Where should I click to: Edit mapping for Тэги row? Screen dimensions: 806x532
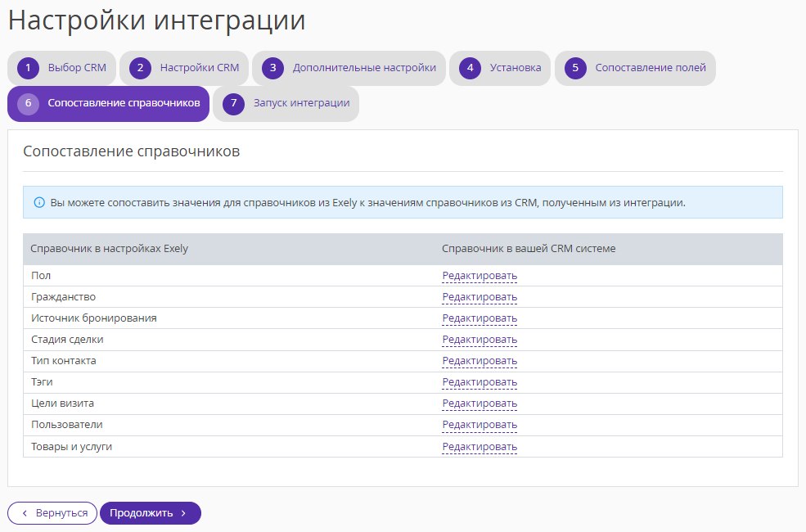pos(480,382)
